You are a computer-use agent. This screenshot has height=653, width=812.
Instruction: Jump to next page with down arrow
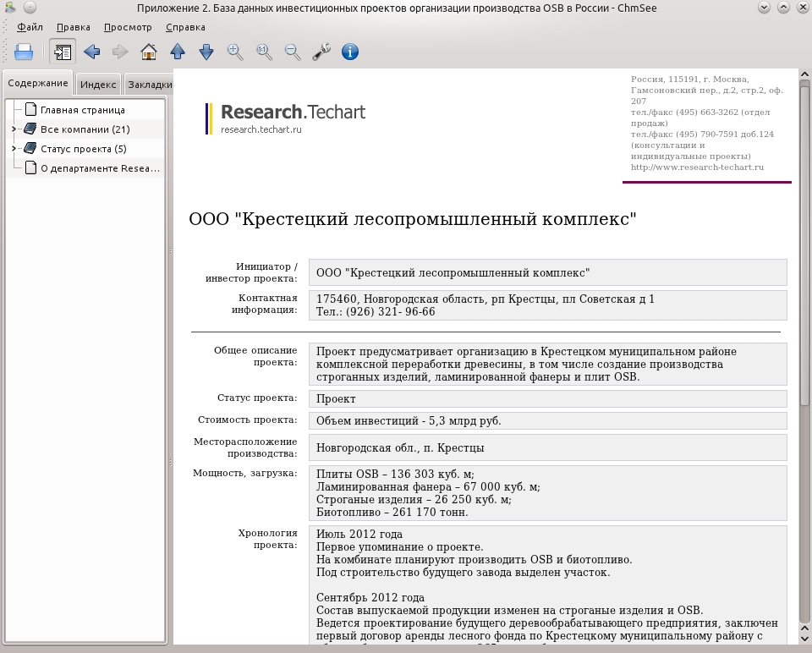click(x=206, y=52)
